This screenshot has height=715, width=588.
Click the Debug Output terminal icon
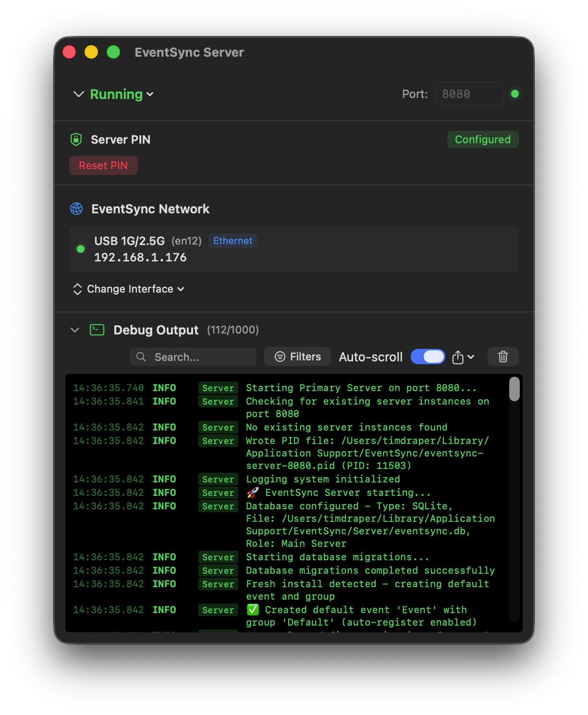click(97, 330)
